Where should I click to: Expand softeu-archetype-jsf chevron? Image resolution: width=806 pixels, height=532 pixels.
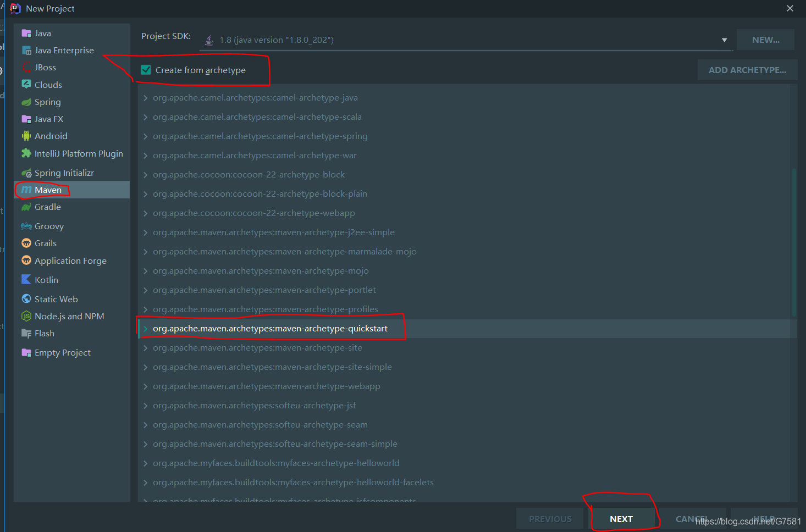pyautogui.click(x=145, y=406)
